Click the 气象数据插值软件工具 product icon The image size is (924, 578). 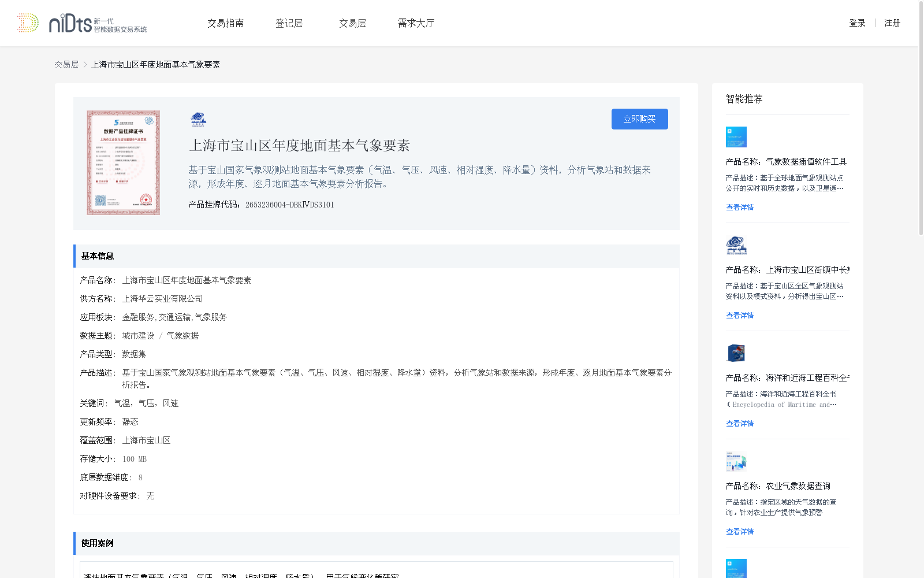pos(736,137)
